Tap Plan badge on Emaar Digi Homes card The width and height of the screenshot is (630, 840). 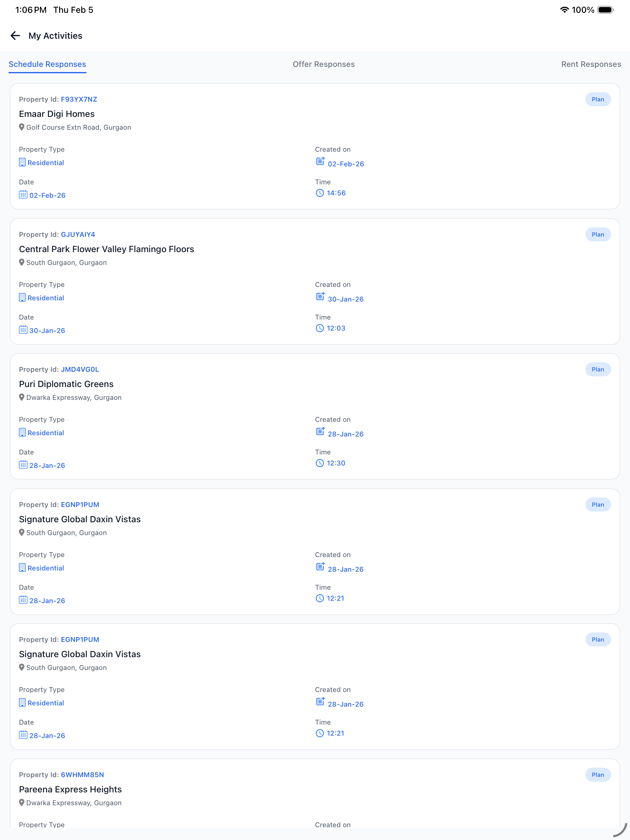coord(598,99)
